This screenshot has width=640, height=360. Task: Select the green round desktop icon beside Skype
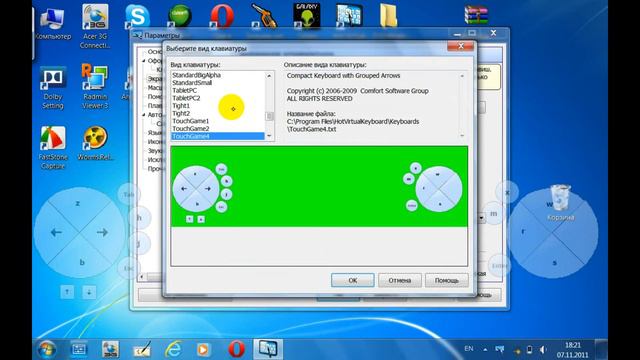180,16
